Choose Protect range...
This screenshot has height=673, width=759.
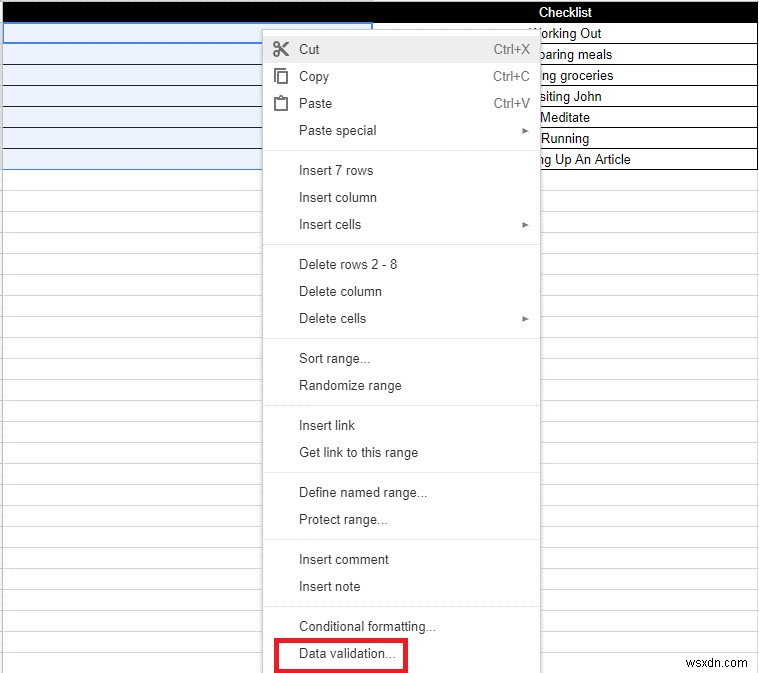(401, 520)
